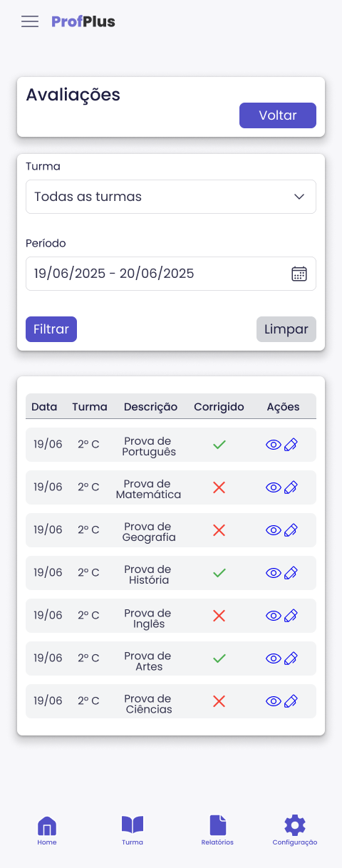
Task: Apply filters with Filtrar button
Action: [51, 329]
